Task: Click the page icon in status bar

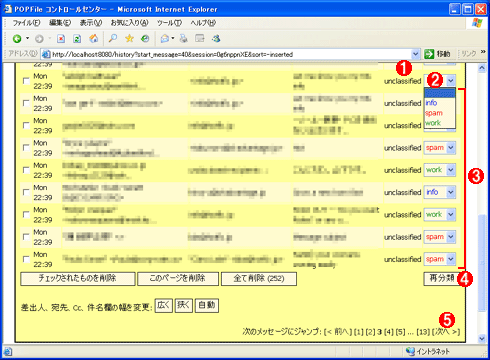Action: point(8,351)
